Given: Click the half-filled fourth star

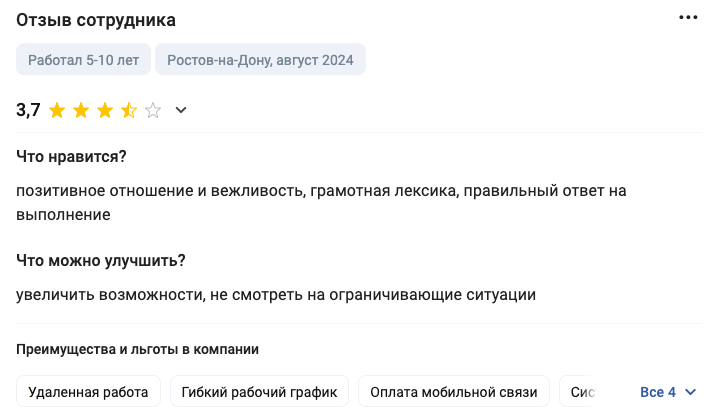Looking at the screenshot, I should point(129,111).
